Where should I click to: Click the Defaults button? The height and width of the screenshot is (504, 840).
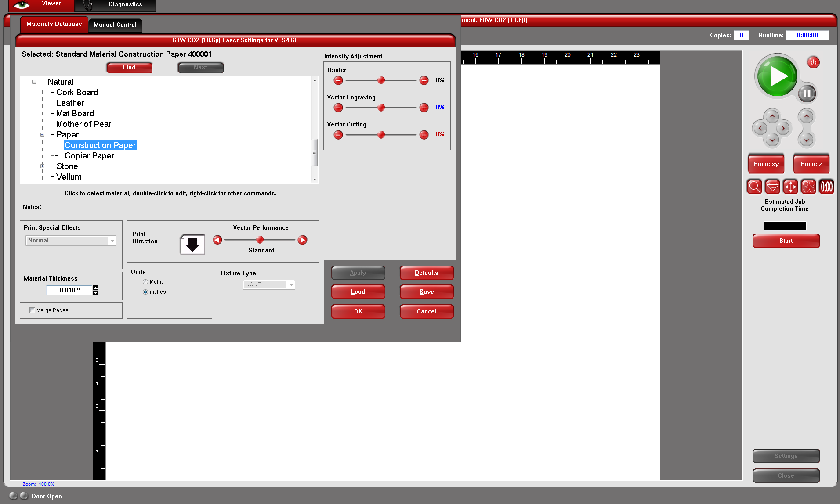427,273
